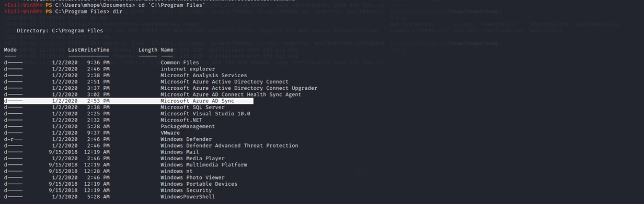Click the Length column header
Viewport: 644px width, 204px height.
click(148, 50)
